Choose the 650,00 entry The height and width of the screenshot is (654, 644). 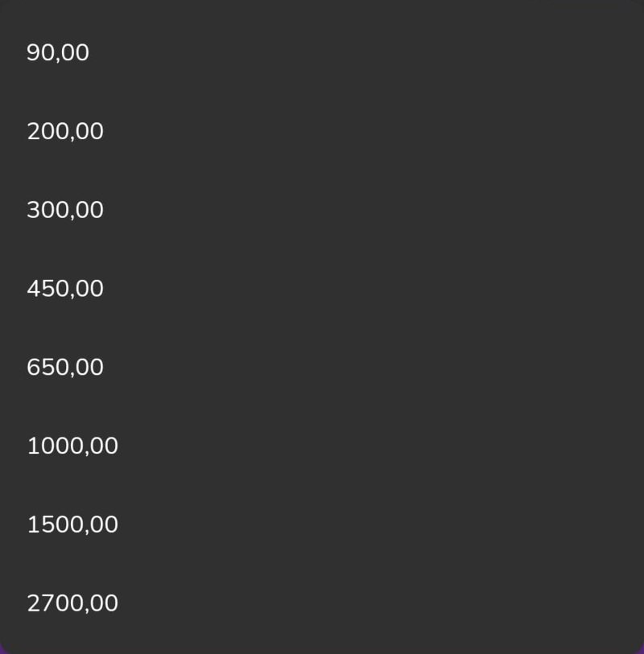(x=322, y=367)
